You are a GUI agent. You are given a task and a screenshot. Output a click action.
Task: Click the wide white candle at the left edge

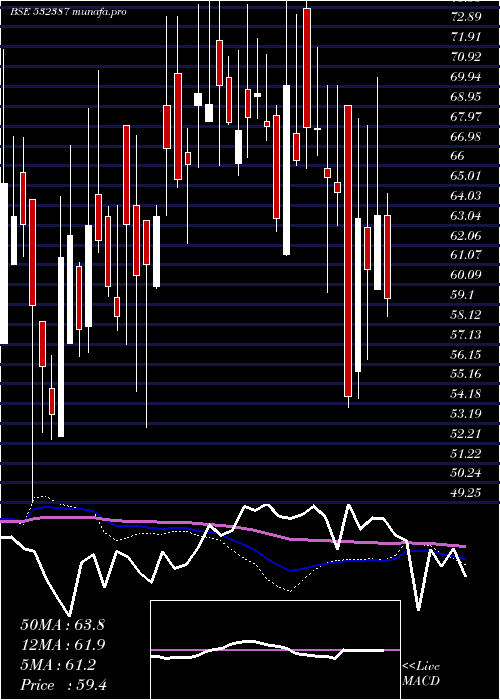(x=4, y=263)
